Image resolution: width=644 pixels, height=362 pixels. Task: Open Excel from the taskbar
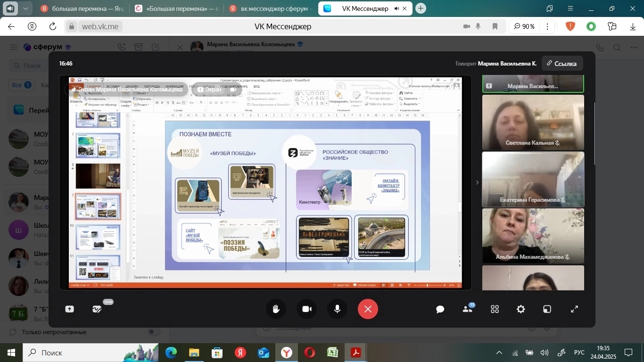333,353
